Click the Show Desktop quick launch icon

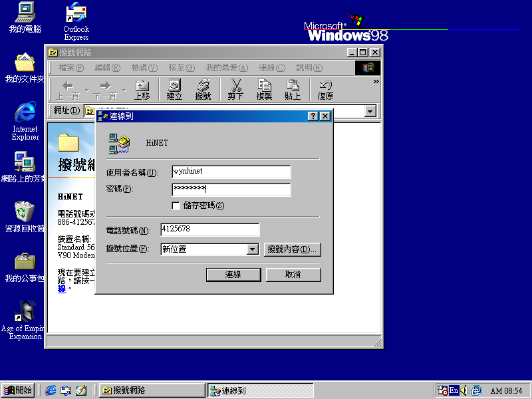pyautogui.click(x=80, y=390)
